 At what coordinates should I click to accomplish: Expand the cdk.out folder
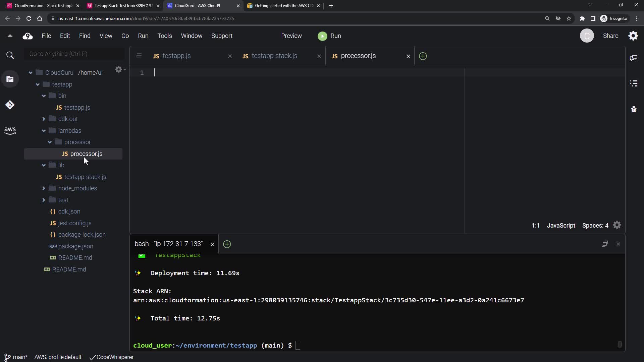[x=44, y=119]
